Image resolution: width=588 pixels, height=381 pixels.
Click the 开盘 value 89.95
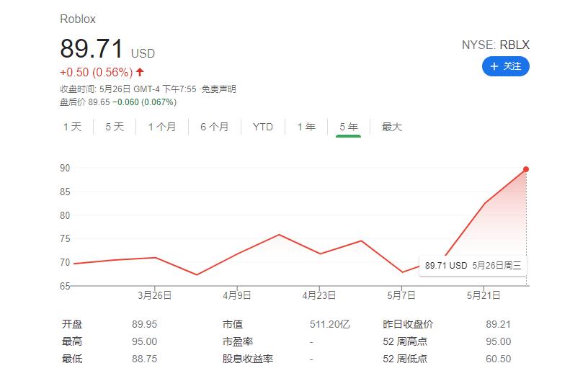(x=144, y=324)
